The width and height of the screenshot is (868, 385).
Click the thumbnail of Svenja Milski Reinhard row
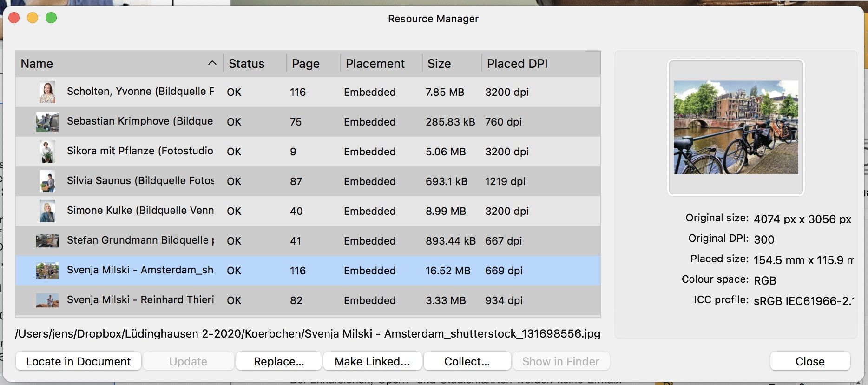click(47, 300)
